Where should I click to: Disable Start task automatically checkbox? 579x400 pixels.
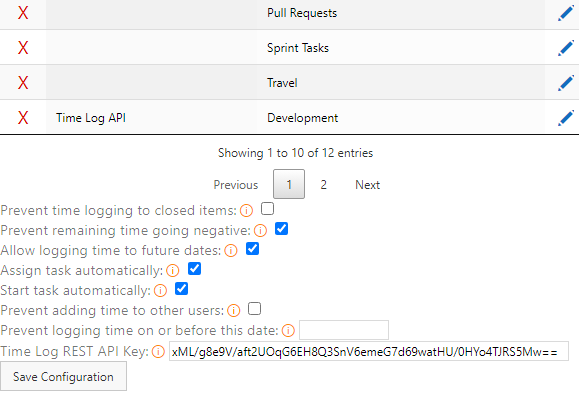coord(181,289)
